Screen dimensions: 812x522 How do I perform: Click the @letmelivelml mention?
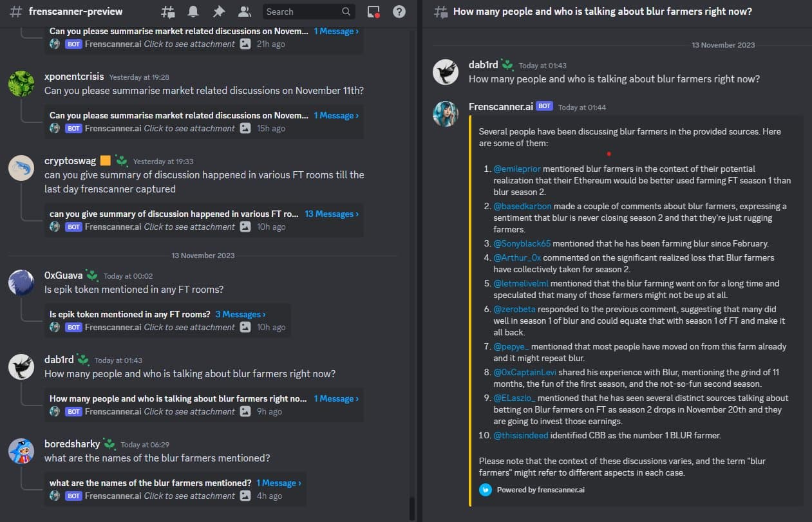point(521,283)
